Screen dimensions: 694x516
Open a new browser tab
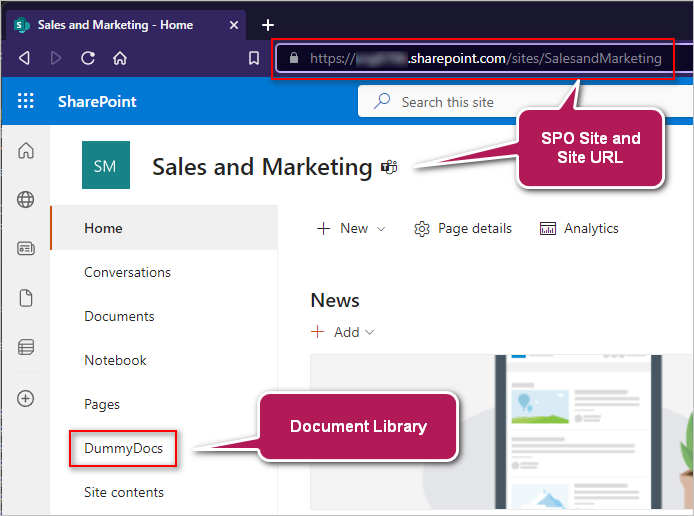(x=268, y=25)
